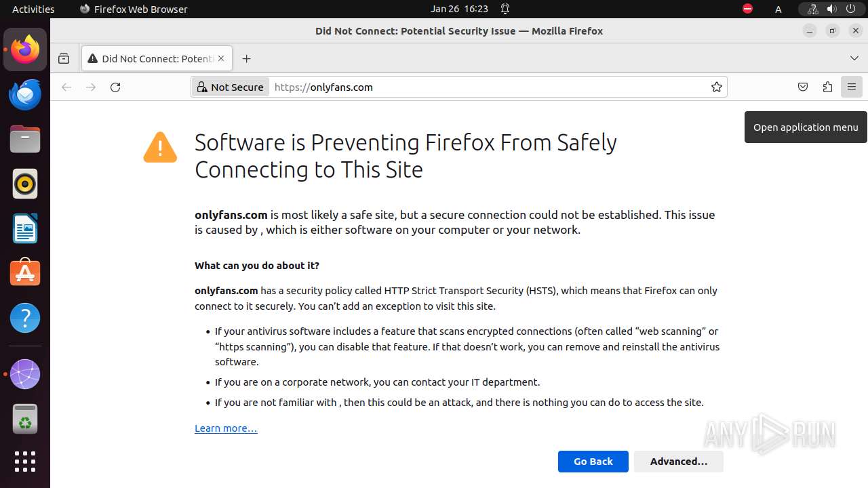Bookmark this page with the star
The image size is (868, 488).
716,87
